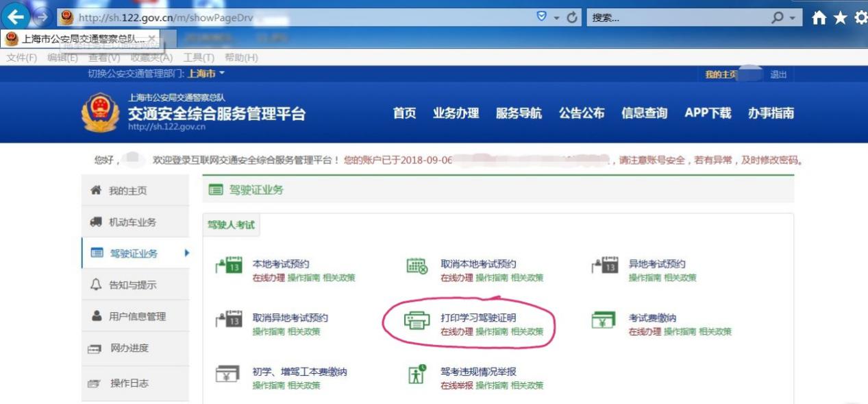The height and width of the screenshot is (404, 868).
Task: Open 业务办理 in the top navigation
Action: [456, 113]
